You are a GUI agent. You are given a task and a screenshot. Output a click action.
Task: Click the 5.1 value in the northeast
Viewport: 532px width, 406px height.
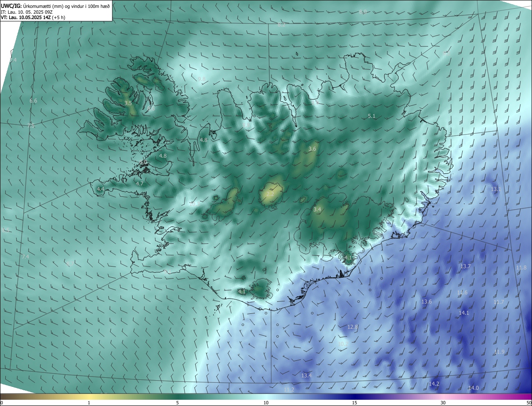(372, 116)
